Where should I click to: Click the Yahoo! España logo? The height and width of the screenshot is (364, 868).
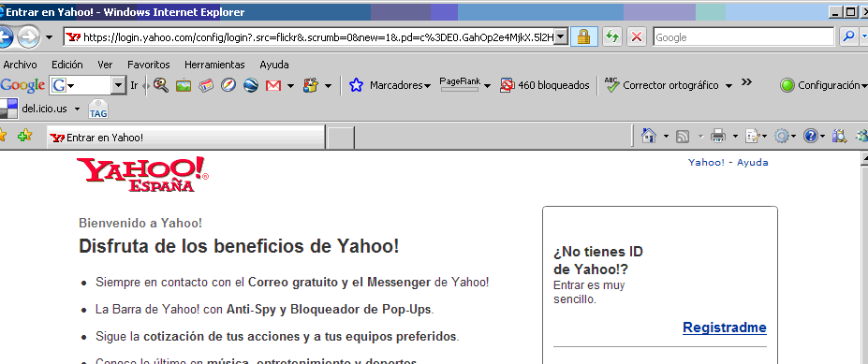(143, 174)
